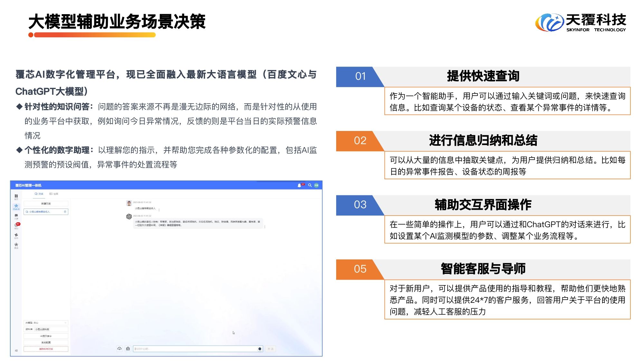This screenshot has width=644, height=362.
Task: Click the red 清除所有对话 button
Action: point(46,349)
